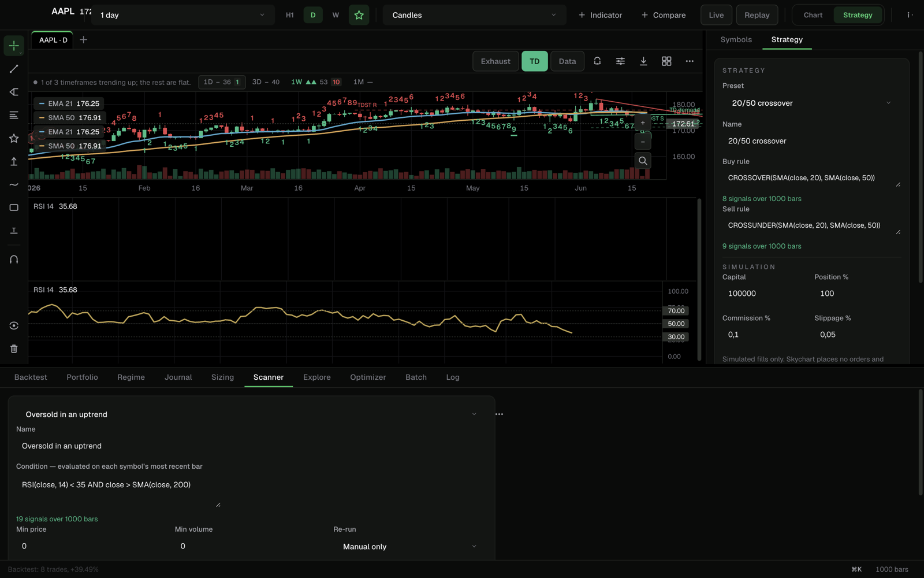Open the Regime tab
Screen dimensions: 924x578
(x=131, y=377)
